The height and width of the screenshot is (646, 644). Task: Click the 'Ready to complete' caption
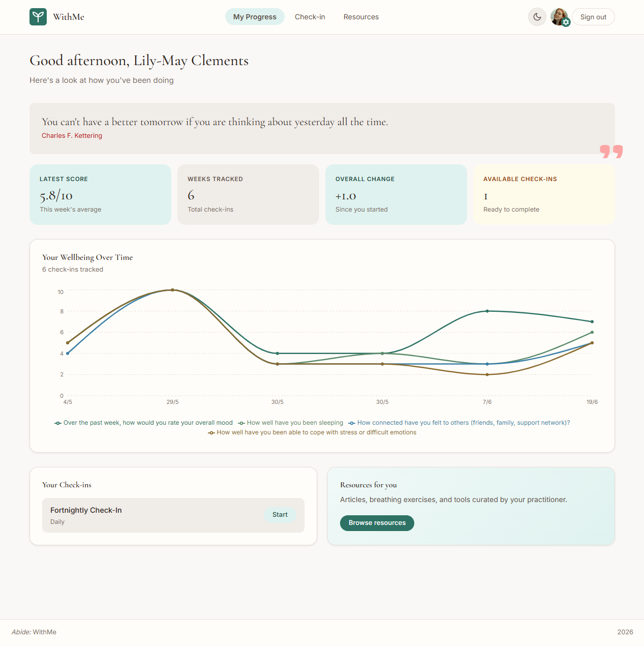click(511, 210)
